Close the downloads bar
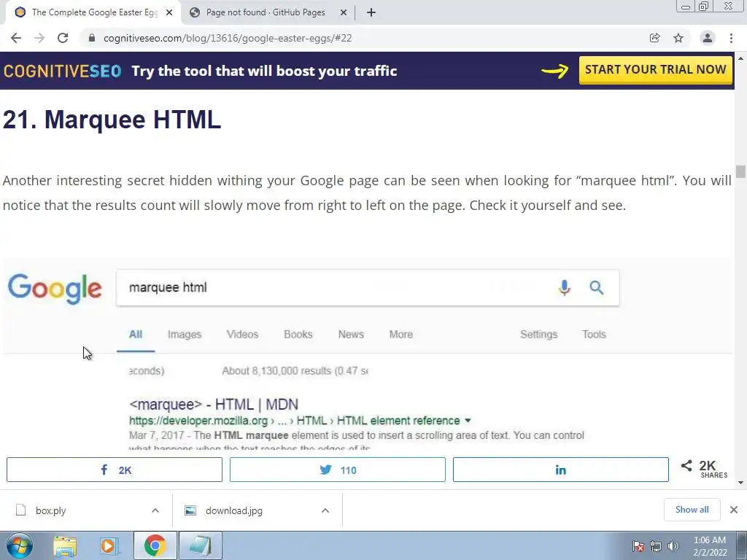This screenshot has width=747, height=560. (x=734, y=510)
